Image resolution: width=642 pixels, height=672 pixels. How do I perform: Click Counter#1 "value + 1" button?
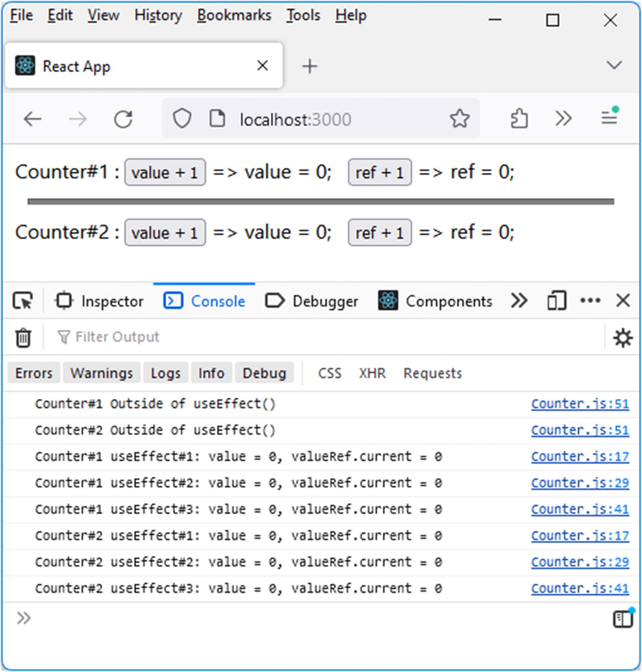click(x=165, y=173)
